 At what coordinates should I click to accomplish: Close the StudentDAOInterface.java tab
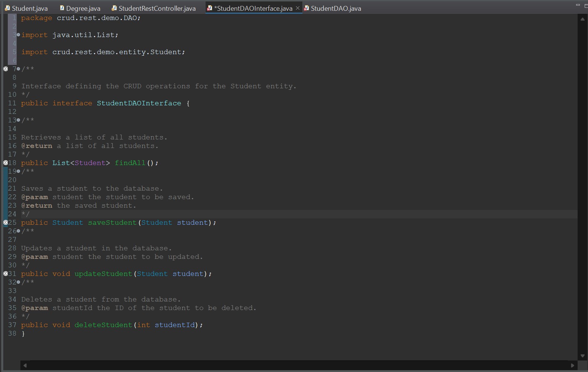tap(298, 8)
